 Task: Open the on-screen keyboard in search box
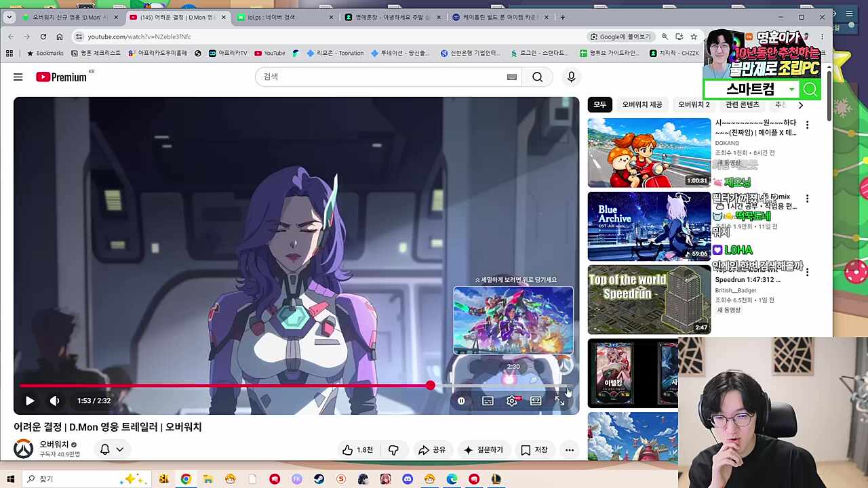[512, 77]
